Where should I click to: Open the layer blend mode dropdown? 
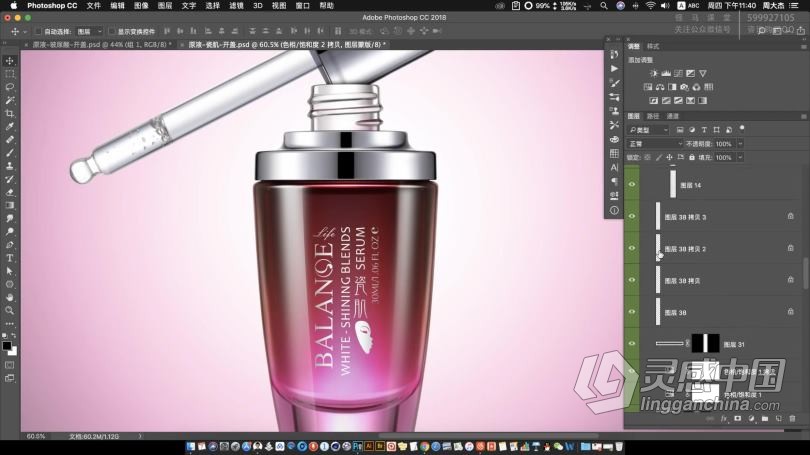click(x=655, y=144)
